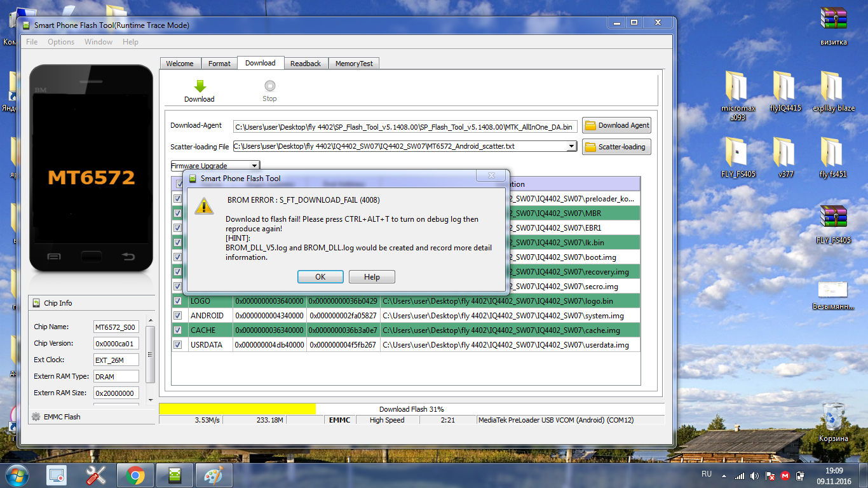
Task: Click the Extern RAM Type field
Action: pyautogui.click(x=116, y=377)
